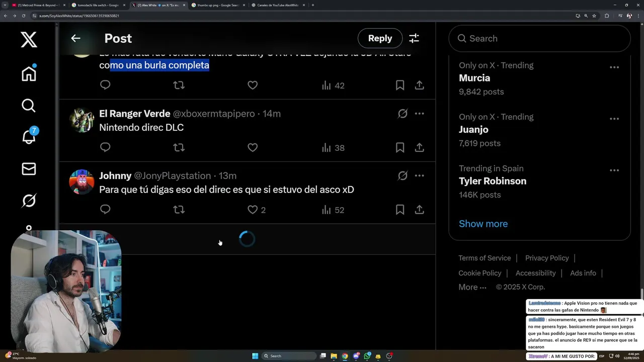Open more options for Johnny's post
Viewport: 644px width, 362px height.
point(419,175)
